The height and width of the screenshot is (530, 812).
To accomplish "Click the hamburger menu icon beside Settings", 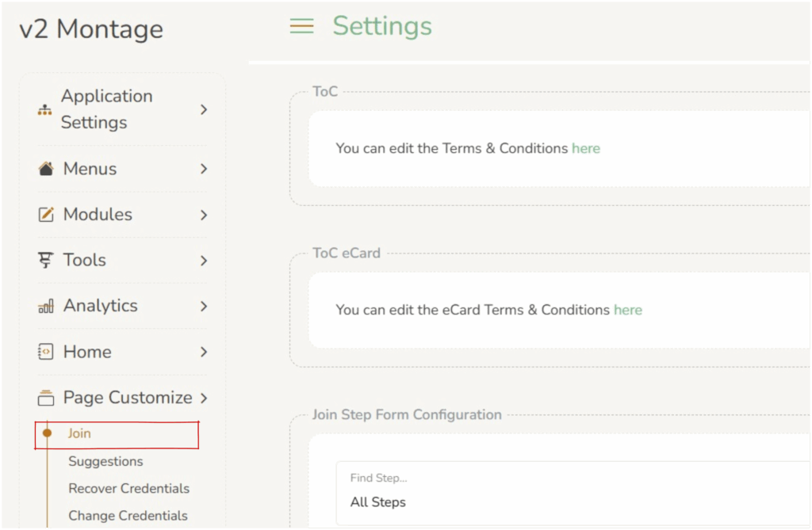I will tap(301, 26).
